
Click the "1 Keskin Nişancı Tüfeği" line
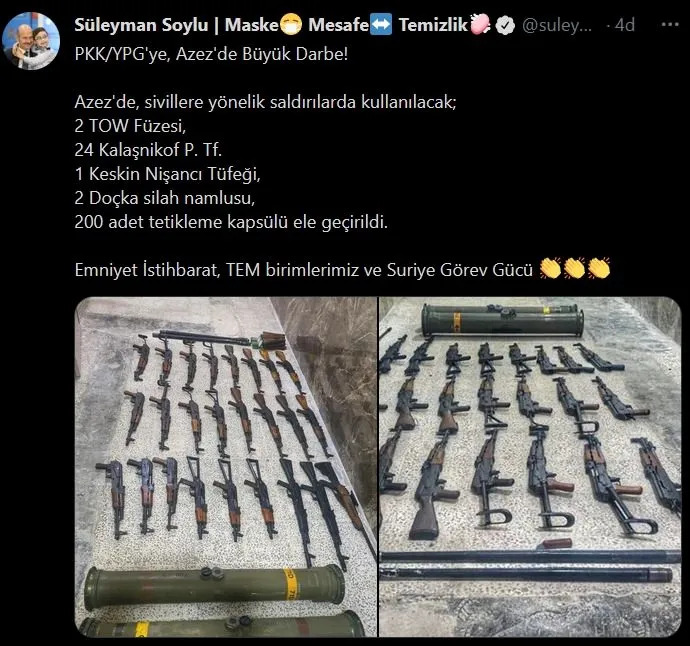(x=168, y=173)
